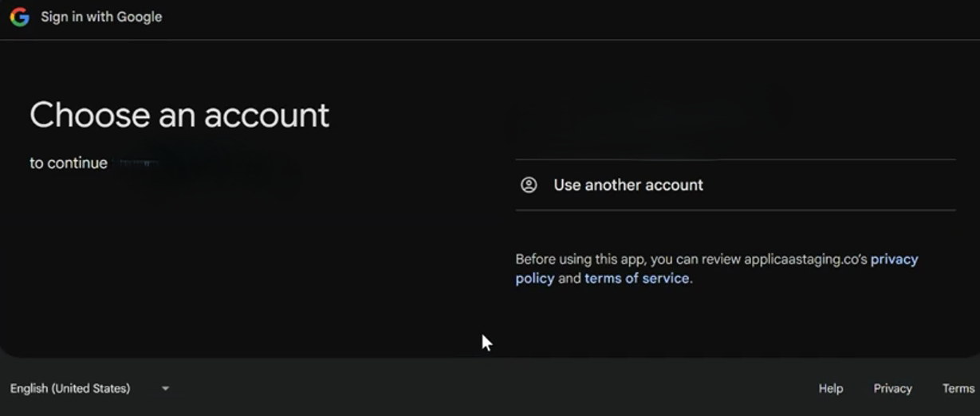This screenshot has width=980, height=416.
Task: Click the "to continue" subtitle text
Action: 69,163
